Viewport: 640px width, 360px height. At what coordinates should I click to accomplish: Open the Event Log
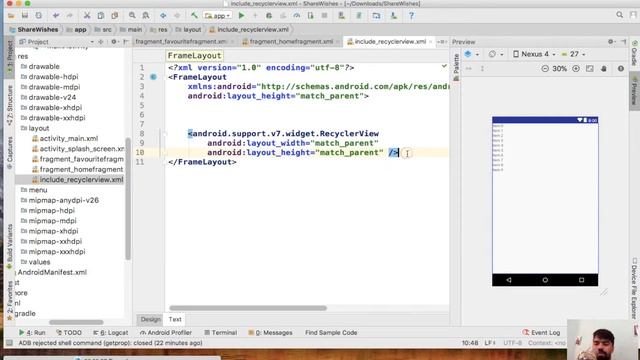(541, 333)
